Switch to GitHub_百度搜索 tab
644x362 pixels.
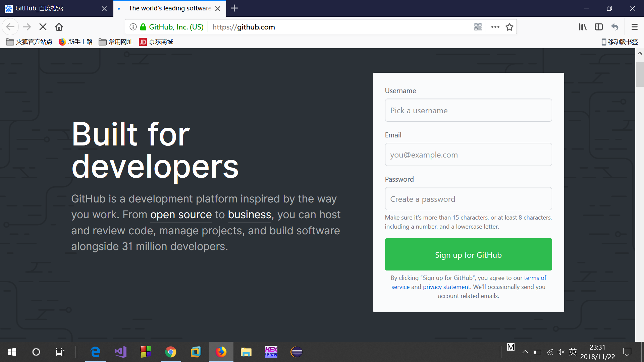50,8
